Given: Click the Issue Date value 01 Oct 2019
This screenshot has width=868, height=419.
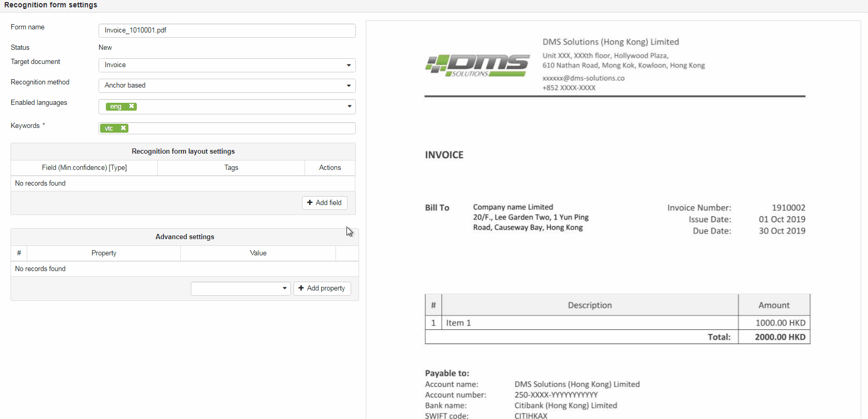Looking at the screenshot, I should coord(782,219).
